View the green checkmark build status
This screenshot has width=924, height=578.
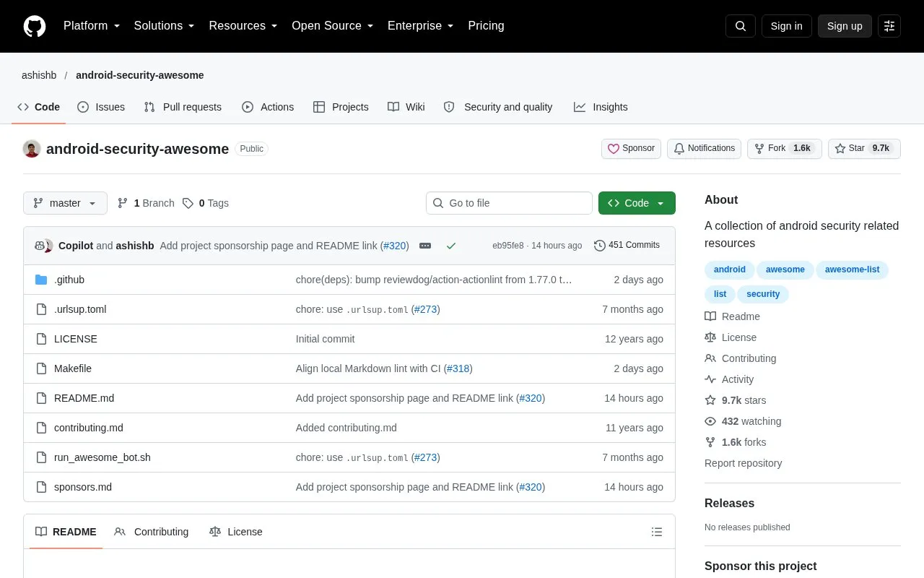(x=451, y=246)
